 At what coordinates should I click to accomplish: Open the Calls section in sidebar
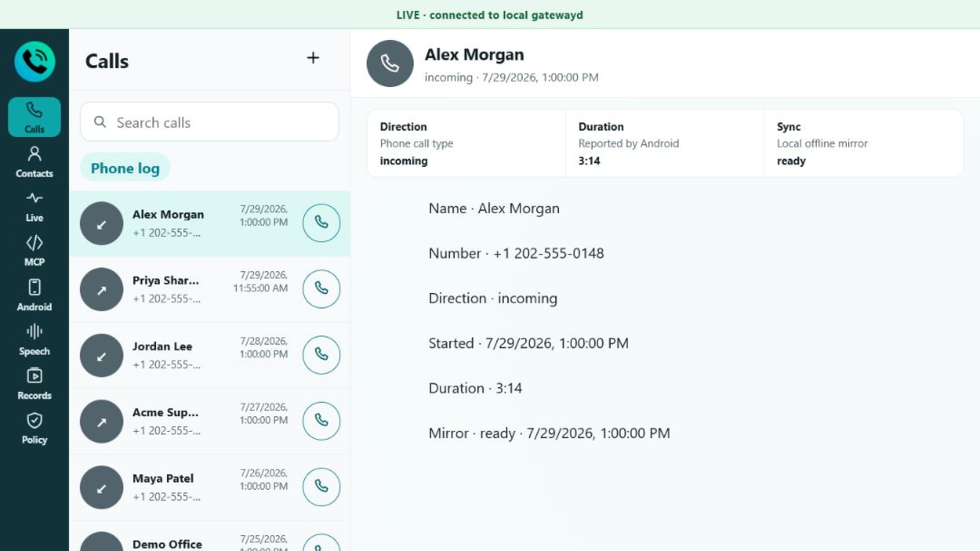(x=34, y=117)
